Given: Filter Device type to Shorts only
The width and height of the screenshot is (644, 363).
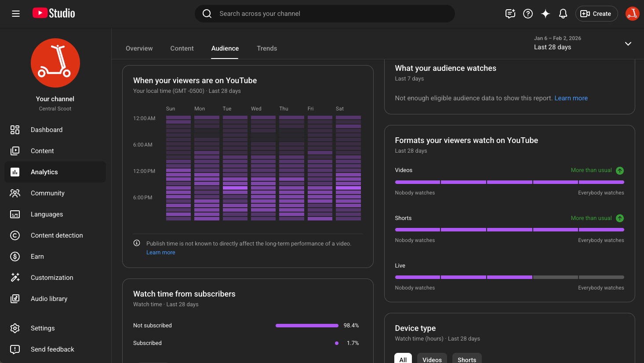Looking at the screenshot, I should (467, 359).
